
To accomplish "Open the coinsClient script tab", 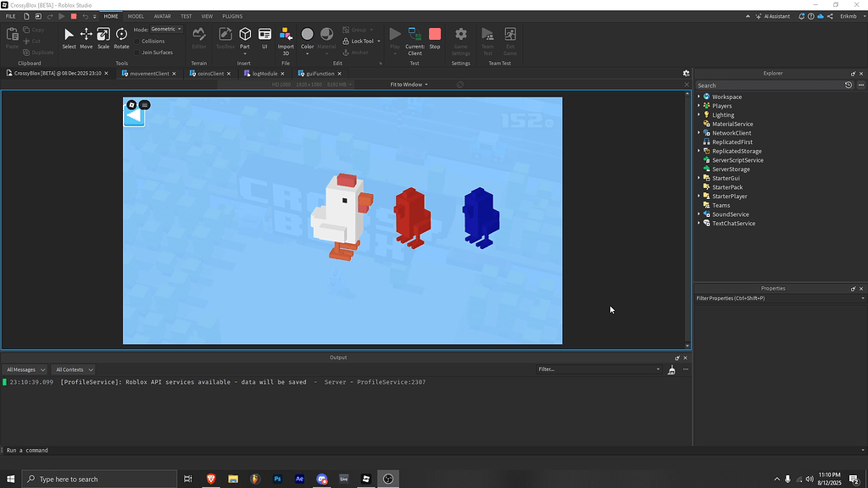I will 209,73.
